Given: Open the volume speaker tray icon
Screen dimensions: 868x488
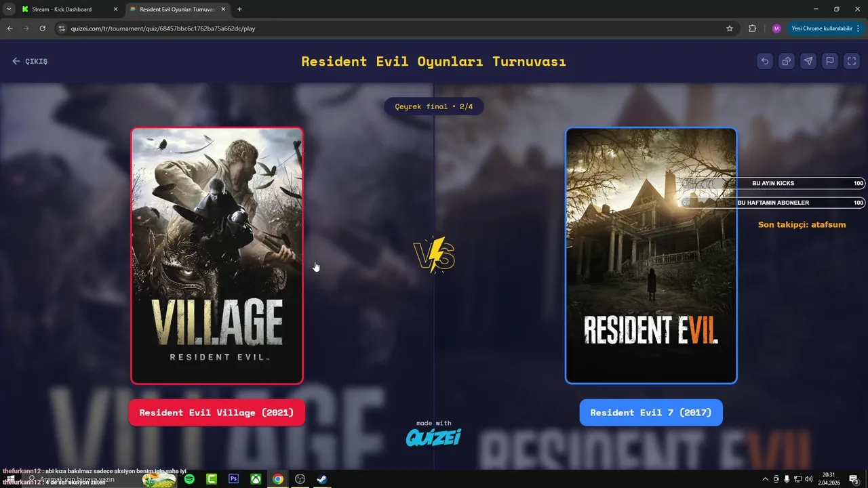Looking at the screenshot, I should (808, 479).
